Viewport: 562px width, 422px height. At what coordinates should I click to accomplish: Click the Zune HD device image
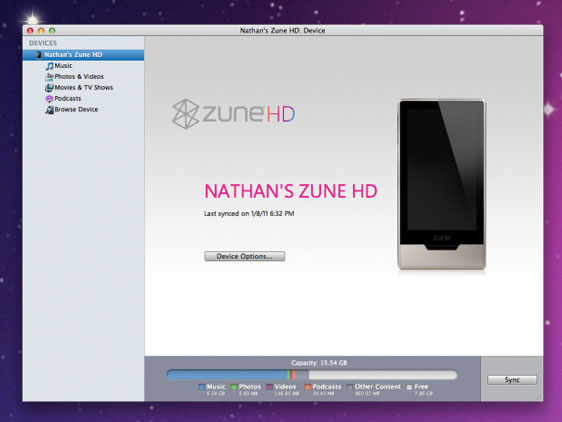(x=442, y=185)
